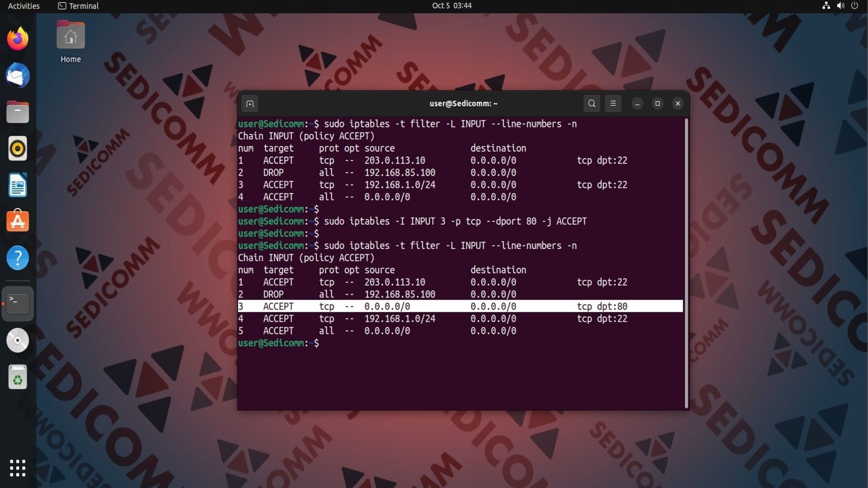Viewport: 868px width, 488px height.
Task: Open system menu via volume icon
Action: (x=840, y=6)
